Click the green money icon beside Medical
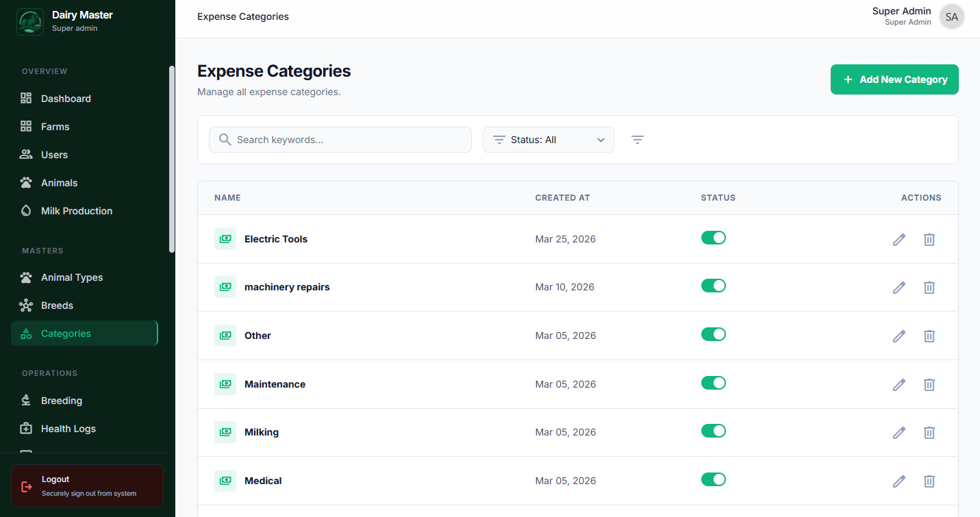Image resolution: width=980 pixels, height=517 pixels. point(225,481)
